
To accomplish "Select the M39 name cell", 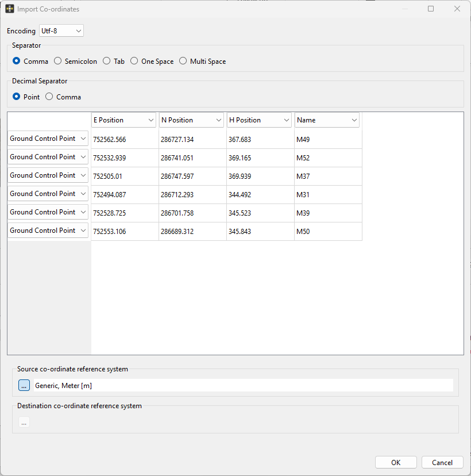I will tap(328, 213).
